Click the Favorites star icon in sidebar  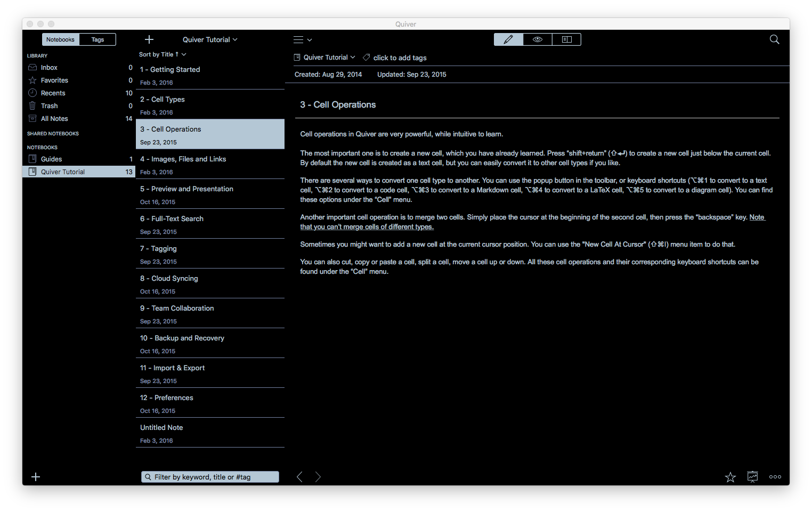(x=33, y=80)
